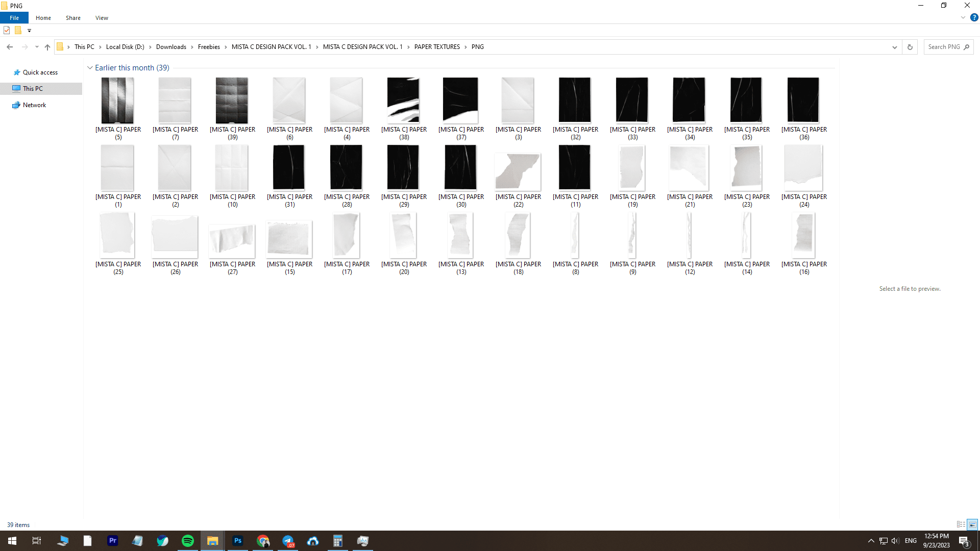980x551 pixels.
Task: Select the [MISTA C] PAPER (22) thumbnail
Action: (518, 171)
